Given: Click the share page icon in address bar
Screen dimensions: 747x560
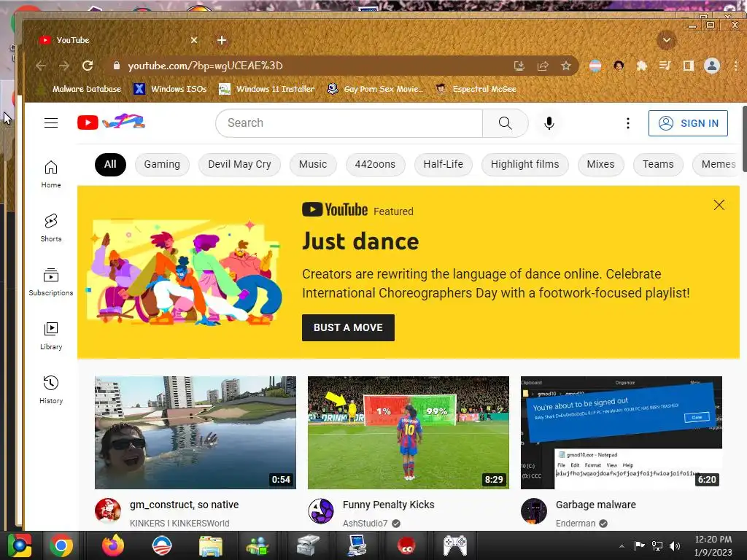Looking at the screenshot, I should tap(543, 66).
